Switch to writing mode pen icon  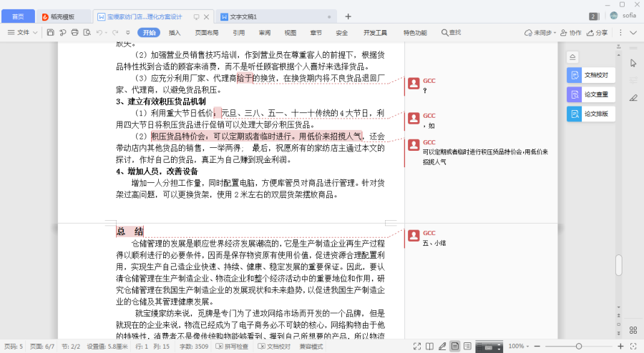pos(442,347)
